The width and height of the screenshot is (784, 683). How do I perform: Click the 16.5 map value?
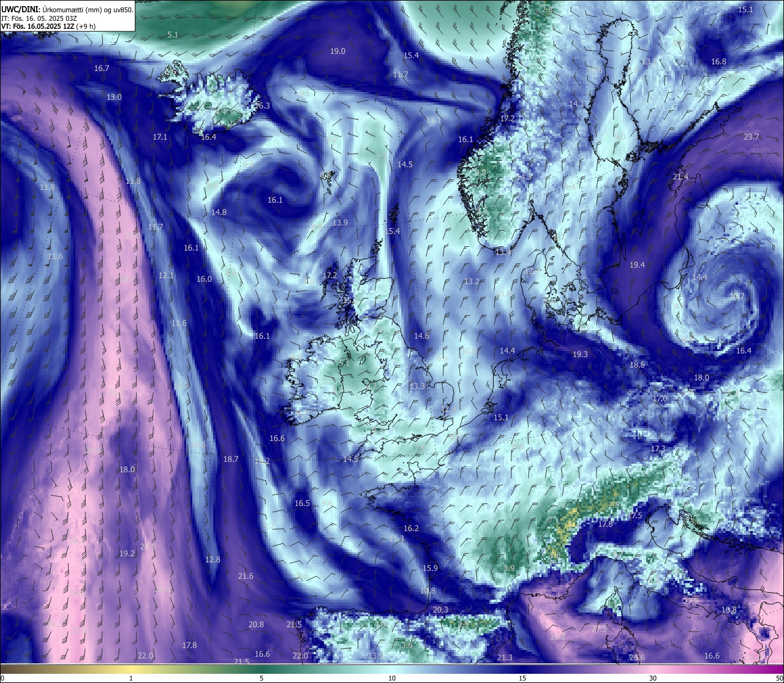302,504
